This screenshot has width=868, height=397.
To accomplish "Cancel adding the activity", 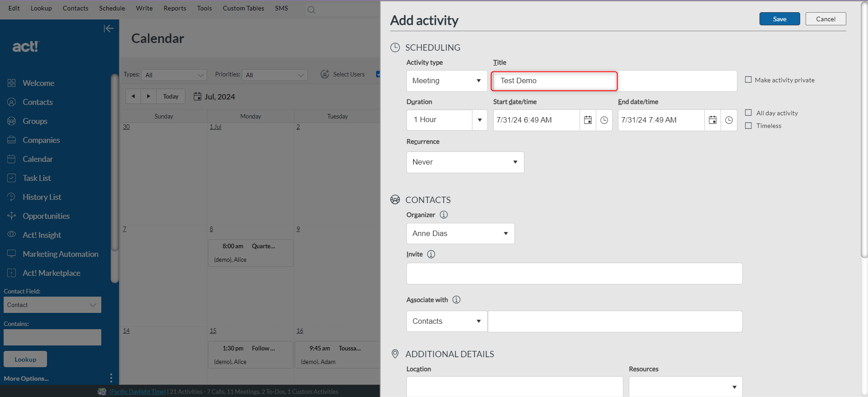I will [826, 19].
